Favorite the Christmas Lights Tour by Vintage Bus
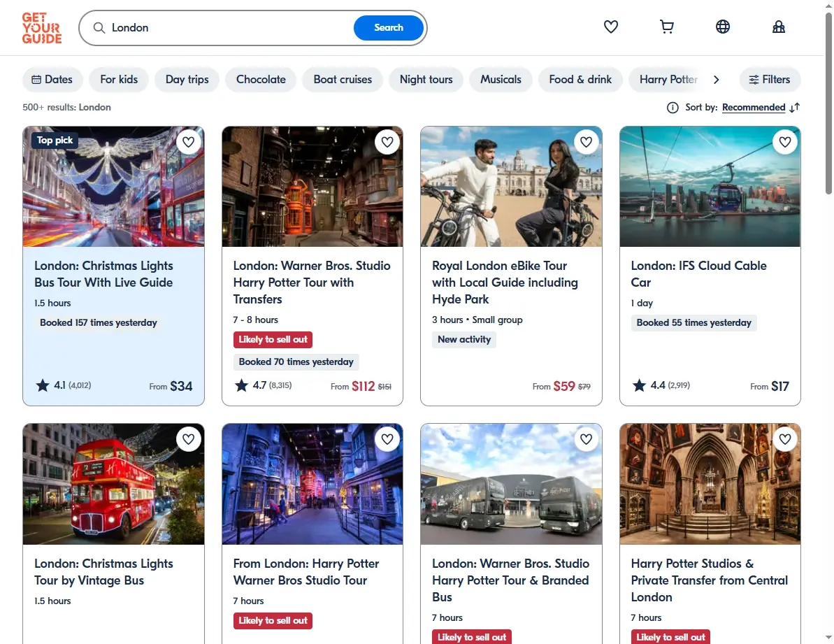Viewport: 834px width, 644px height. pyautogui.click(x=188, y=439)
